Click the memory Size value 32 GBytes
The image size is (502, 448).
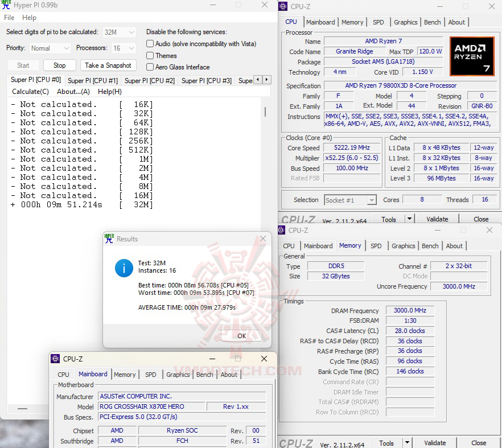(336, 276)
